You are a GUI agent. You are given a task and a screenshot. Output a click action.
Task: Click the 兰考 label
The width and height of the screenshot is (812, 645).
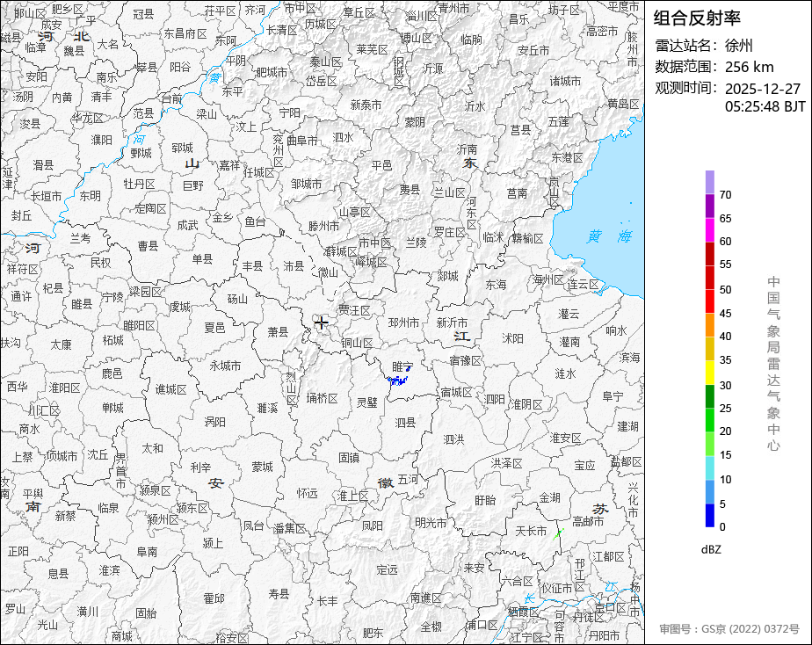point(80,238)
